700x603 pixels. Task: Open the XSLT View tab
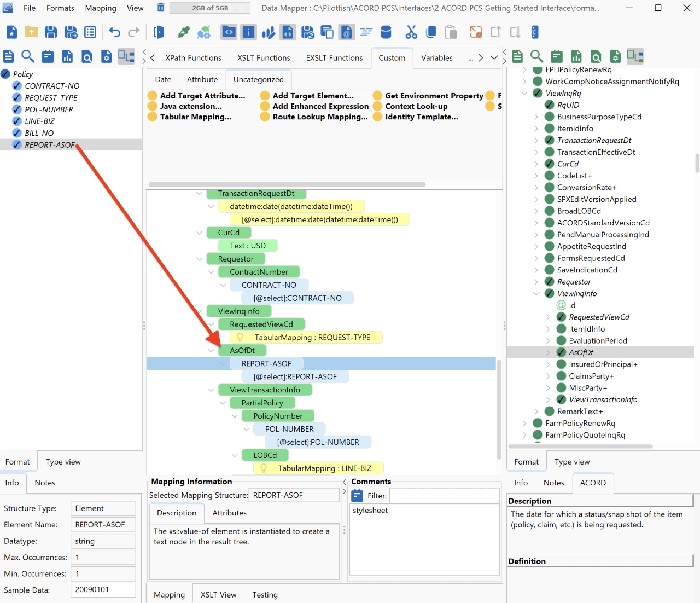[219, 595]
